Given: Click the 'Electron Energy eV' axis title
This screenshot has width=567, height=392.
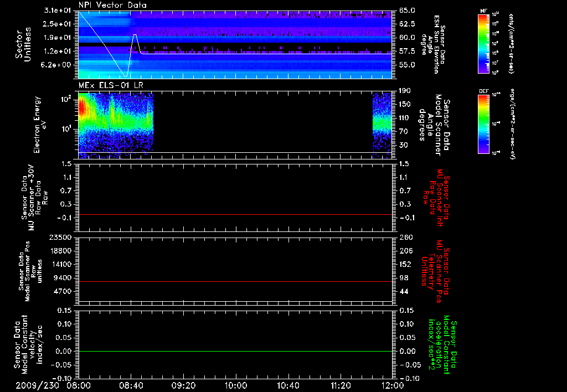Looking at the screenshot, I should click(40, 125).
